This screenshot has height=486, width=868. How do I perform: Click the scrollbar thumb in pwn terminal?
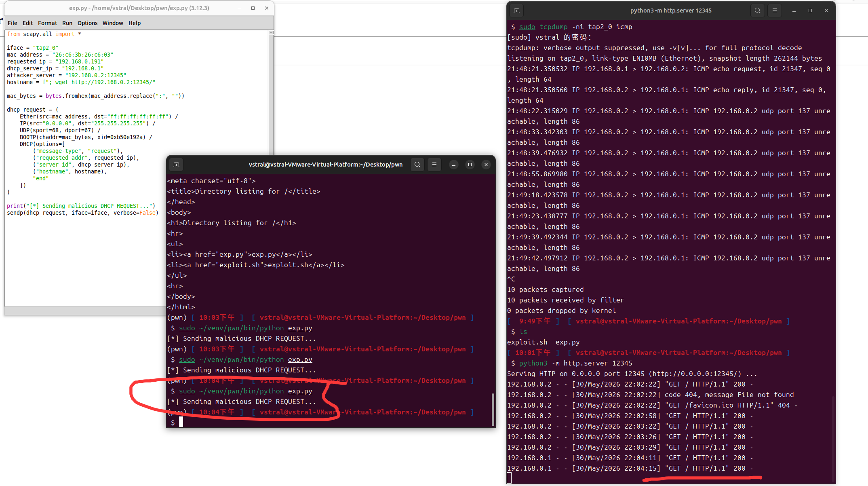point(493,409)
